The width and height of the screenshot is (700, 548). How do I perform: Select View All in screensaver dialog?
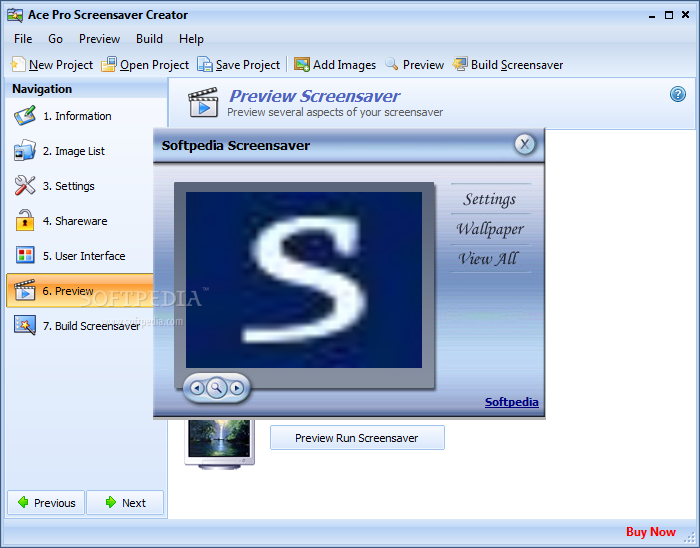click(488, 258)
